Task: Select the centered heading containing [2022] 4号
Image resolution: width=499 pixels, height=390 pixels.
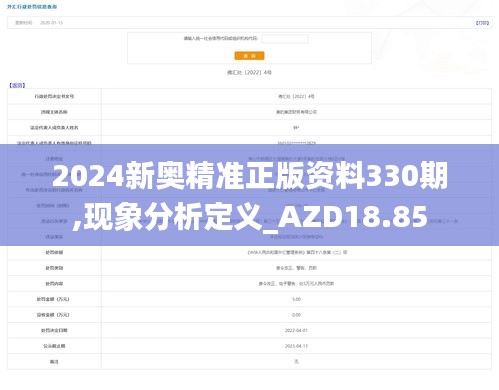Action: (249, 72)
